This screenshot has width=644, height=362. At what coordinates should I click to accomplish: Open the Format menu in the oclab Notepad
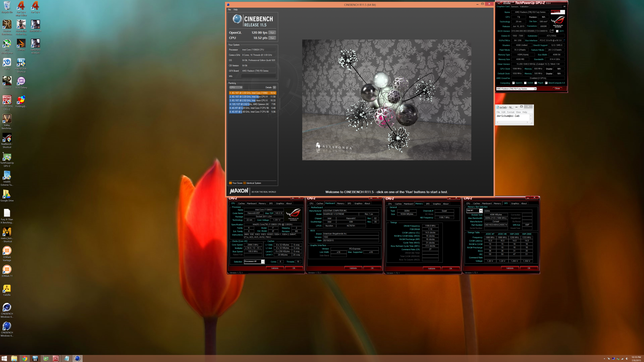[x=511, y=112]
